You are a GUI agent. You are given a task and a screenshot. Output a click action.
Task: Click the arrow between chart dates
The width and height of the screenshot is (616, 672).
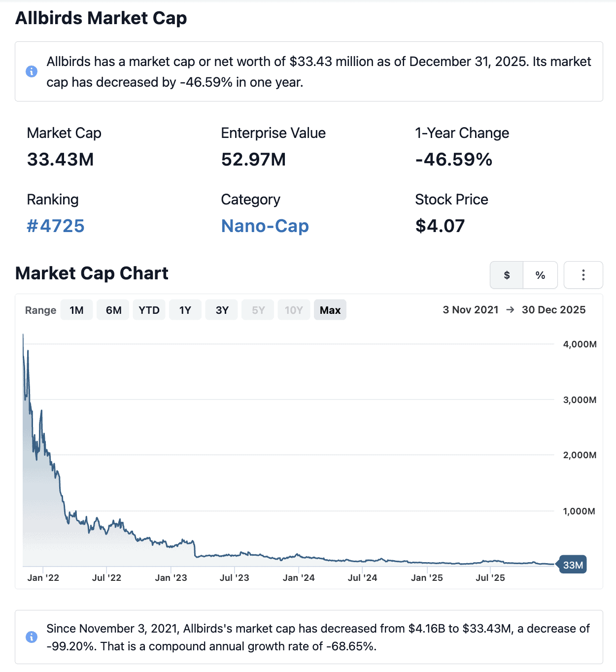pyautogui.click(x=510, y=310)
